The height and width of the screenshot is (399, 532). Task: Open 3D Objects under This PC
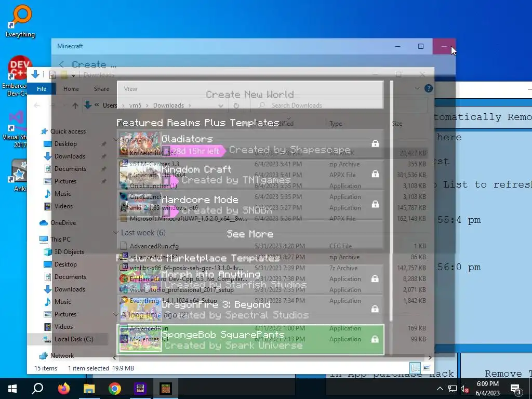click(x=69, y=252)
